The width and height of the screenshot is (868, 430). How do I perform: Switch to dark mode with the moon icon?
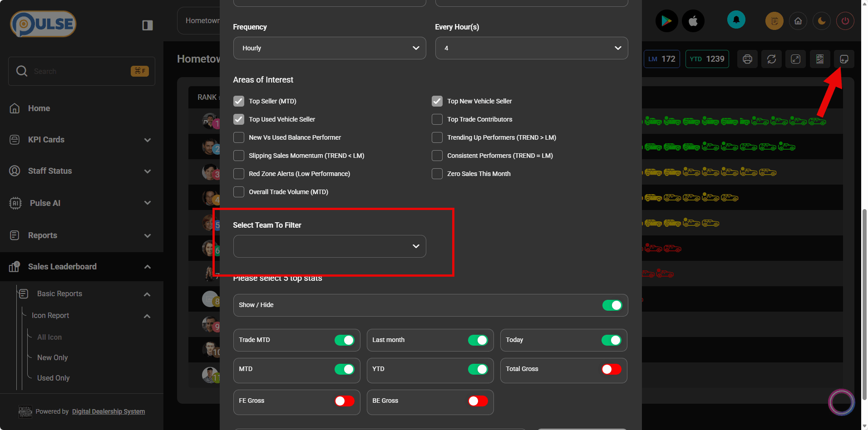(x=821, y=20)
